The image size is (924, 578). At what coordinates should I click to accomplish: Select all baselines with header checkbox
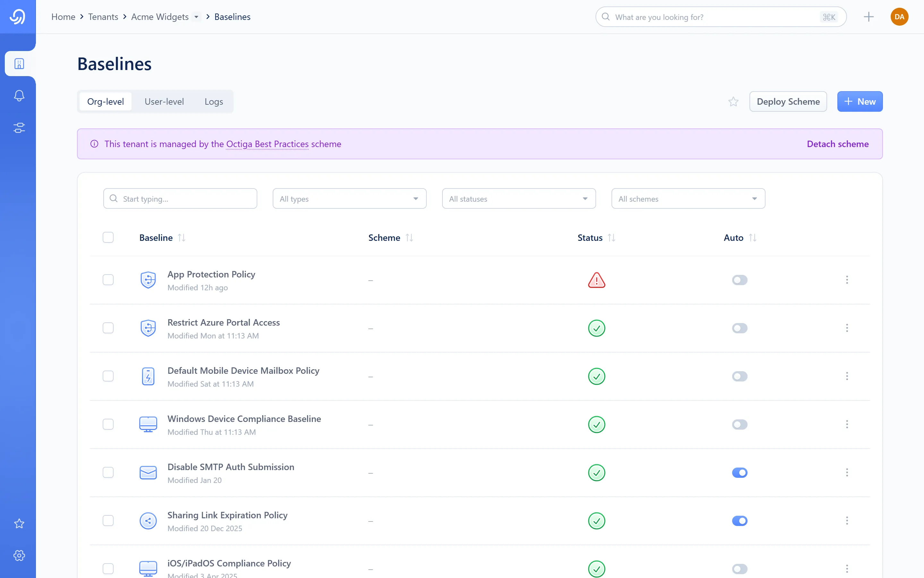tap(108, 237)
